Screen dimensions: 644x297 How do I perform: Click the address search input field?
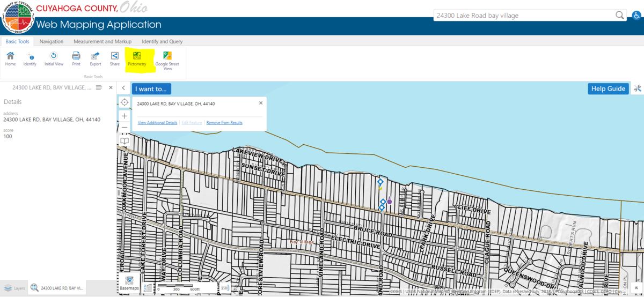pos(524,16)
